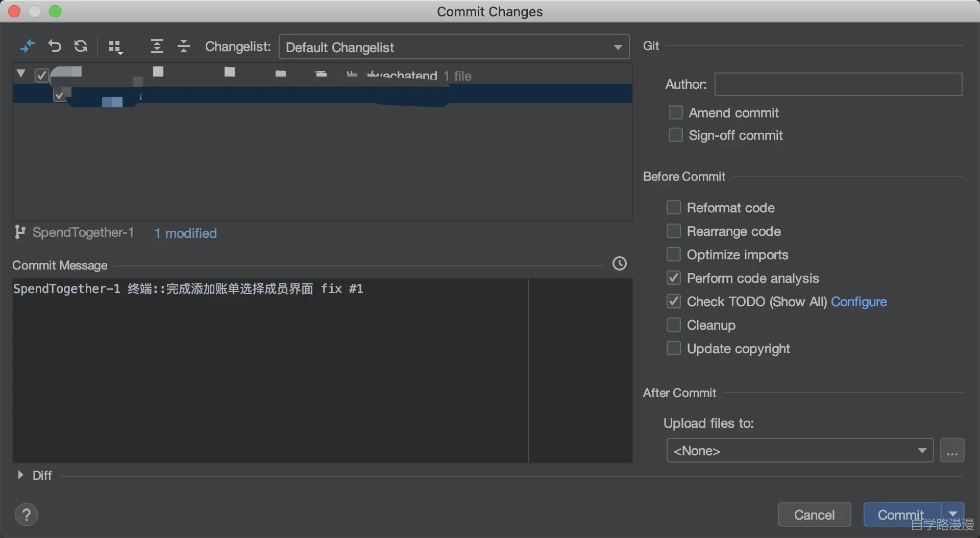Click the Rollback (revert) icon
980x538 pixels.
54,46
